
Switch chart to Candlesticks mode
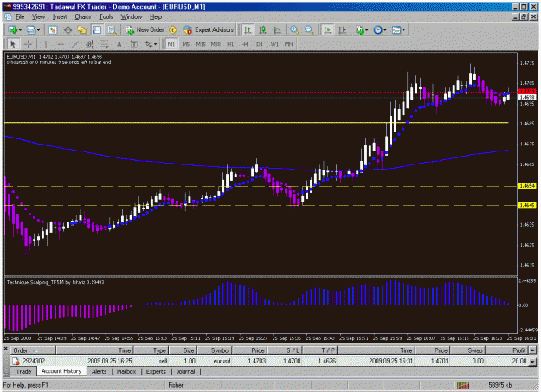pos(262,30)
